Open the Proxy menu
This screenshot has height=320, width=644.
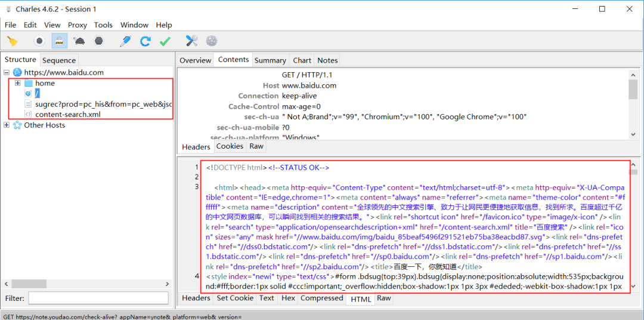point(77,25)
